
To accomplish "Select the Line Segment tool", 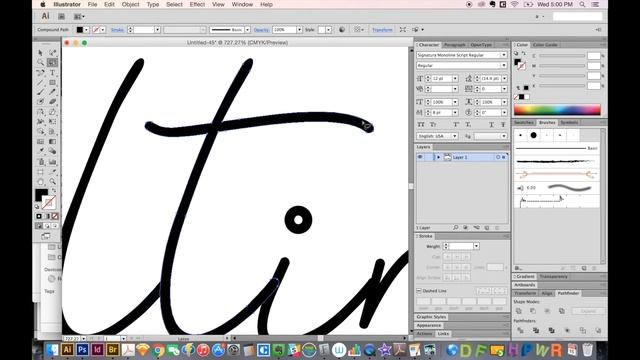I will [40, 82].
